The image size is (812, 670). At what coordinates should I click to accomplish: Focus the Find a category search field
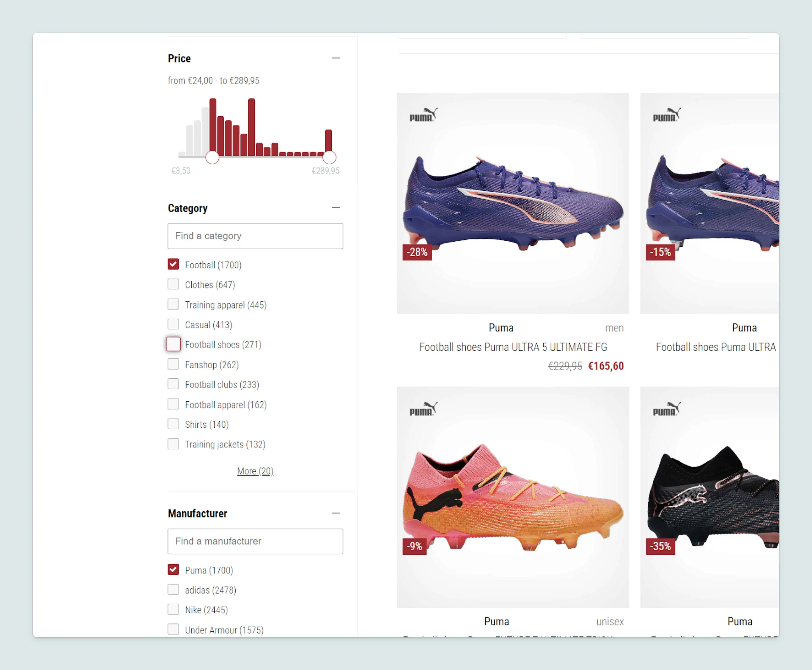255,236
